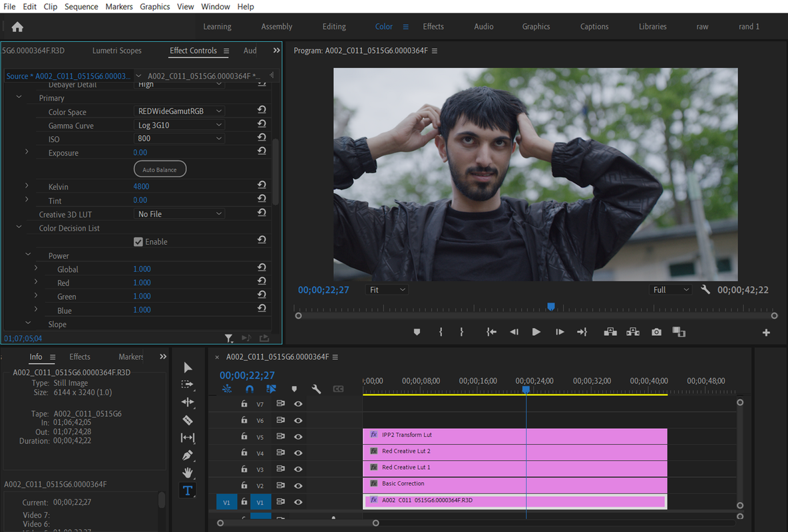Select the Razor tool
This screenshot has width=788, height=532.
tap(188, 420)
